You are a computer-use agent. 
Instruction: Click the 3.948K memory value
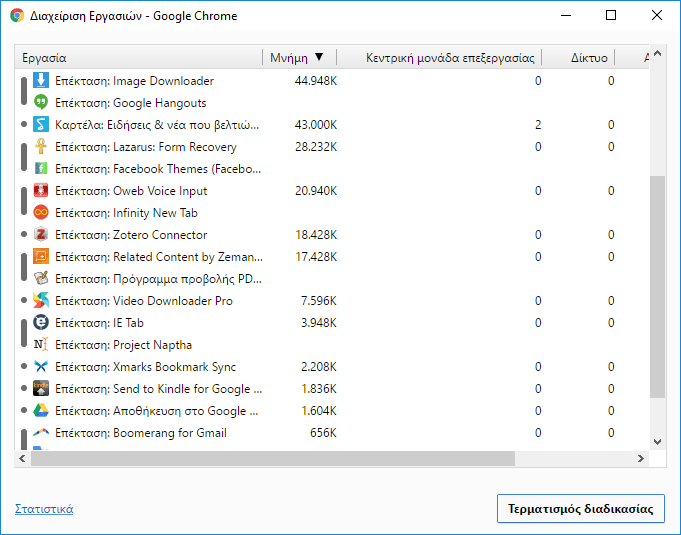point(319,323)
